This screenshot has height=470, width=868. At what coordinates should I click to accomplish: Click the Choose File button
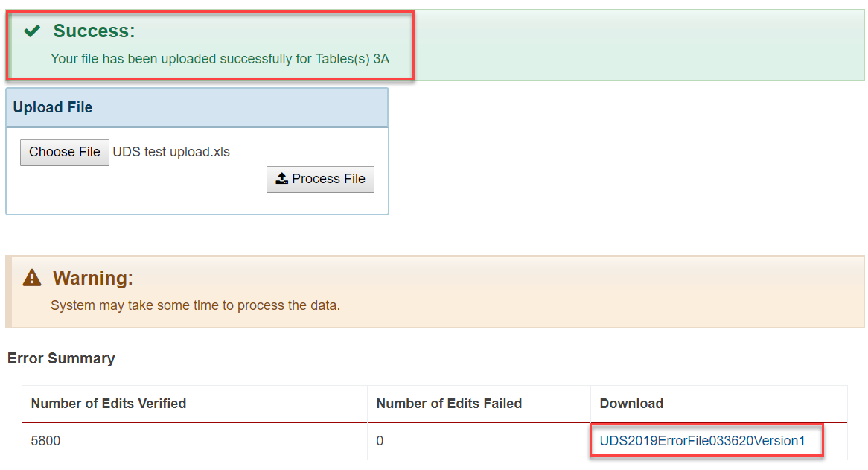pos(64,152)
